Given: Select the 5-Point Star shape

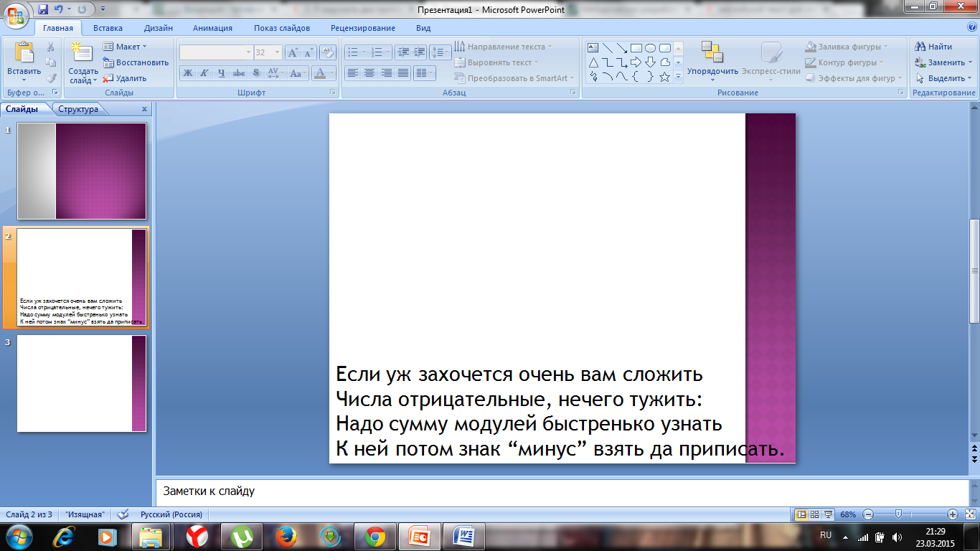Looking at the screenshot, I should (664, 77).
